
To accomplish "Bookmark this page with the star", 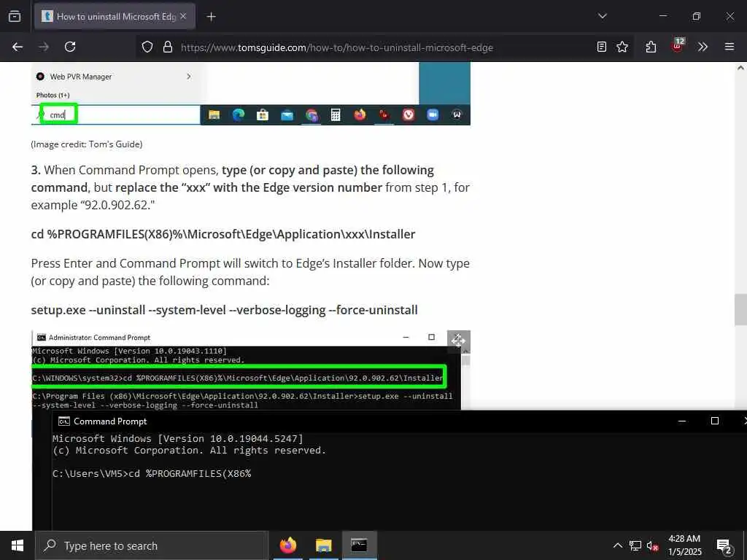I will click(622, 47).
